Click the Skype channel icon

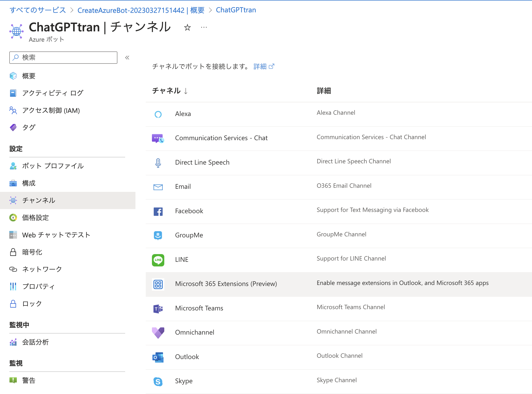pyautogui.click(x=158, y=381)
